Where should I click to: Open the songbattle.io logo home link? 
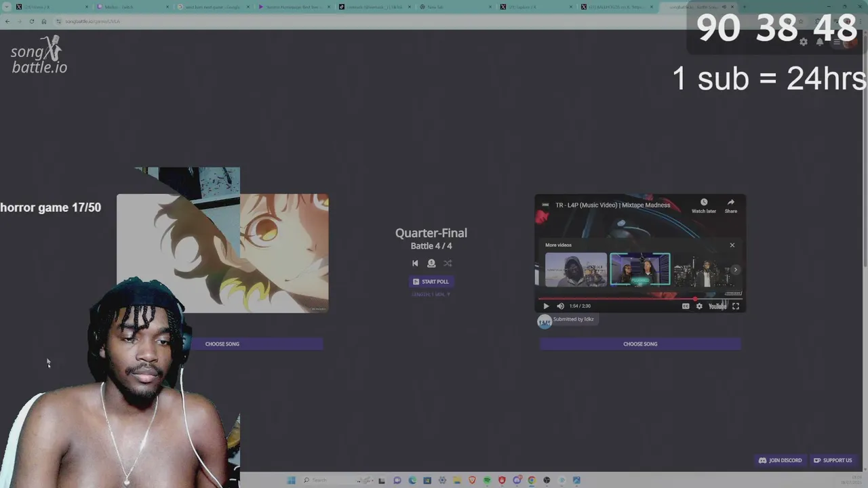(39, 56)
